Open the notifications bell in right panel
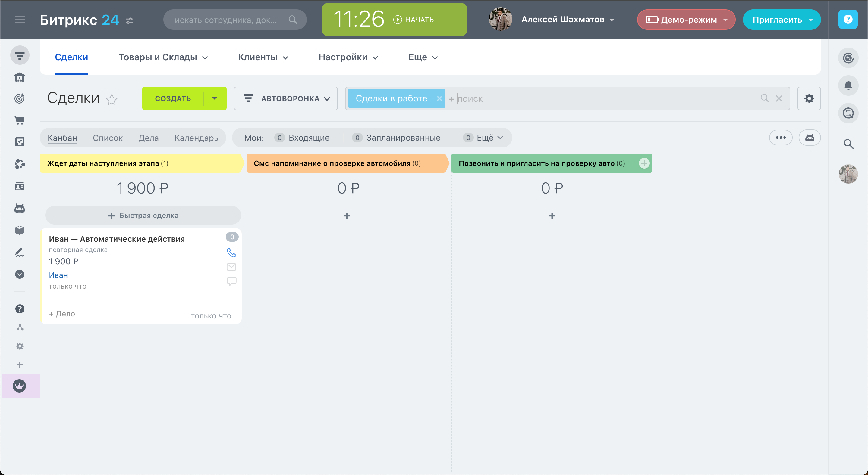Image resolution: width=868 pixels, height=475 pixels. click(x=848, y=85)
